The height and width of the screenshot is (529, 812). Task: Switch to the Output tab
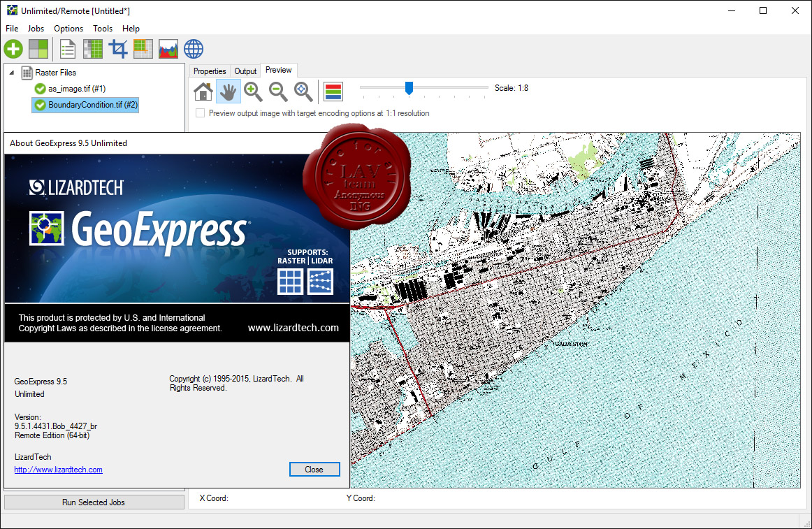(x=245, y=71)
